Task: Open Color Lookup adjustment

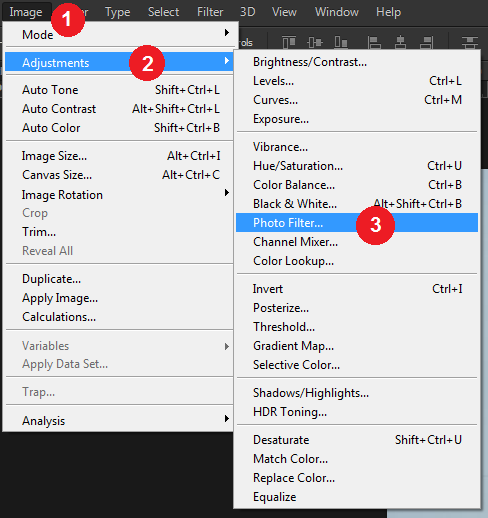Action: point(357,261)
